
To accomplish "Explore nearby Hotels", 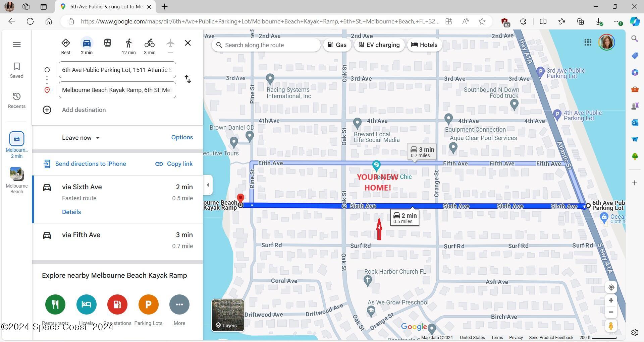I will point(87,310).
